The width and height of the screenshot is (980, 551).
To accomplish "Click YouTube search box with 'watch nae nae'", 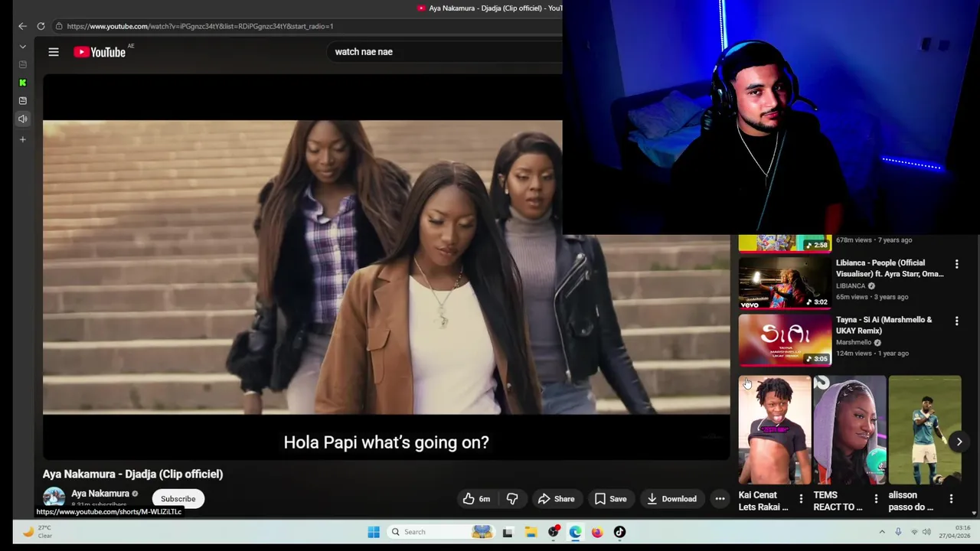I will point(444,52).
